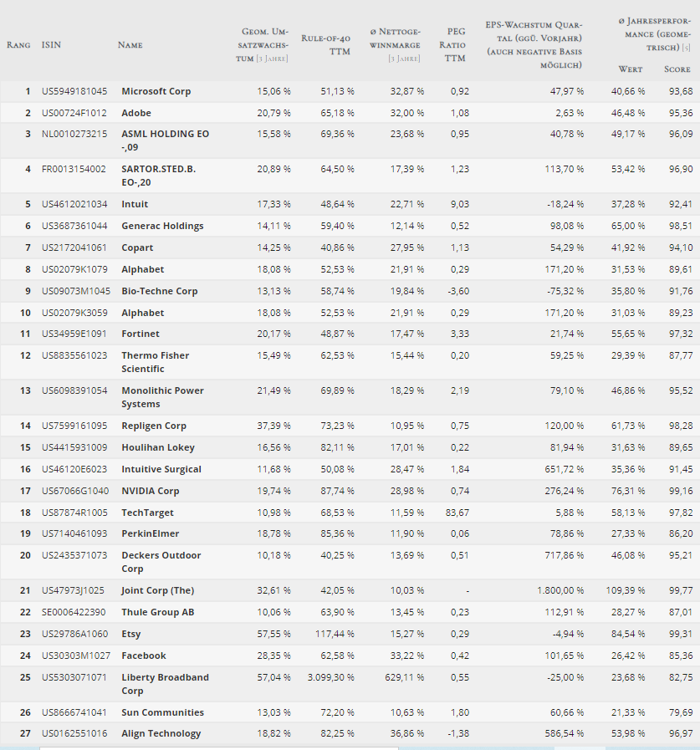The width and height of the screenshot is (700, 750).
Task: Sort by the Name column header
Action: coord(130,45)
